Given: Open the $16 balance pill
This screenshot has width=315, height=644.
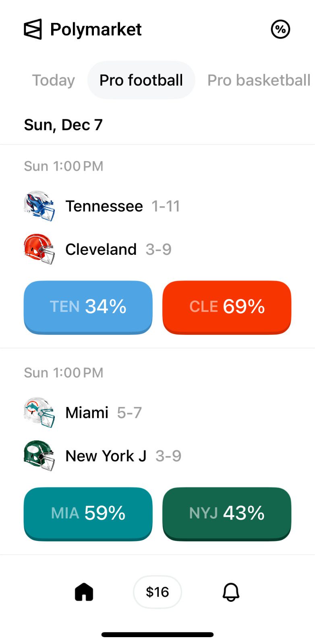Looking at the screenshot, I should pos(157,592).
